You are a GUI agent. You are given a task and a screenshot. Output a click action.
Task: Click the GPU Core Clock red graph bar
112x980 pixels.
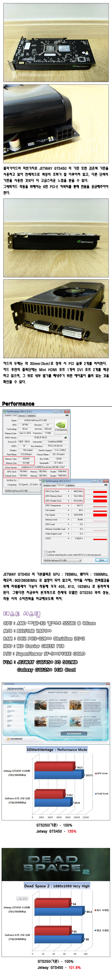pyautogui.click(x=100, y=492)
